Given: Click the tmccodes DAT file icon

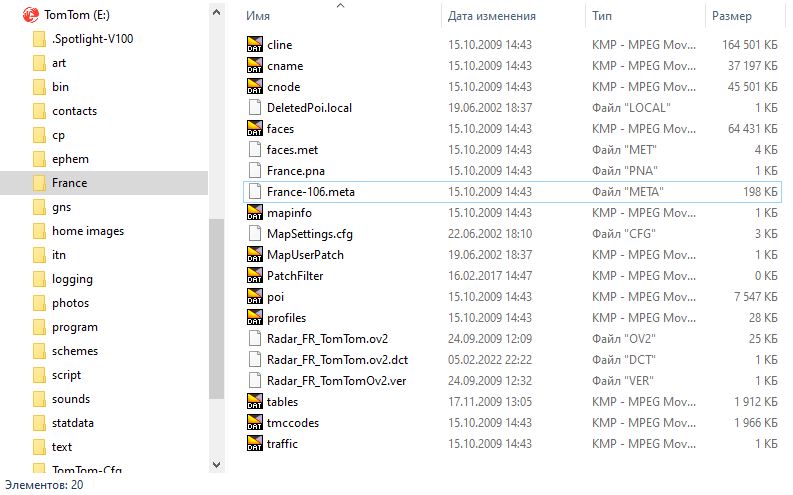Looking at the screenshot, I should point(255,422).
